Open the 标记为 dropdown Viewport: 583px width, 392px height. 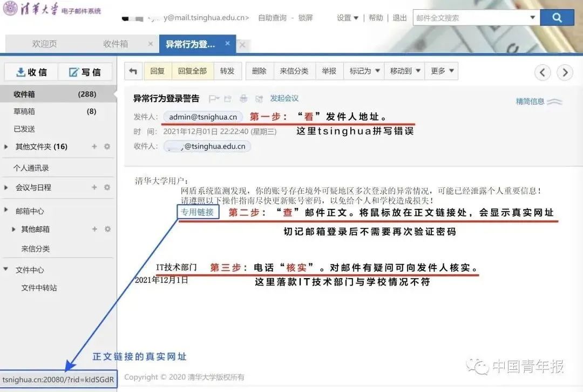pos(363,70)
